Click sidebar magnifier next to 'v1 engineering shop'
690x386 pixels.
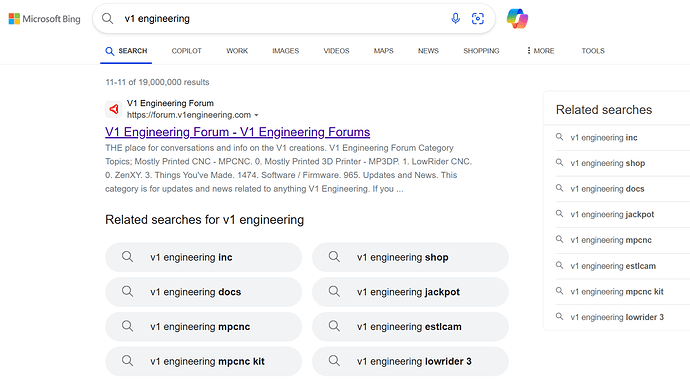pos(559,163)
